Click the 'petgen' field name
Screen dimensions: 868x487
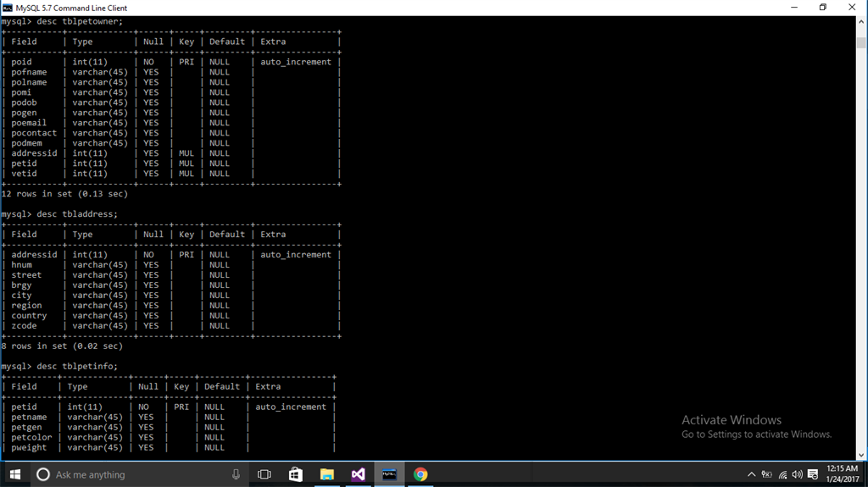[26, 427]
